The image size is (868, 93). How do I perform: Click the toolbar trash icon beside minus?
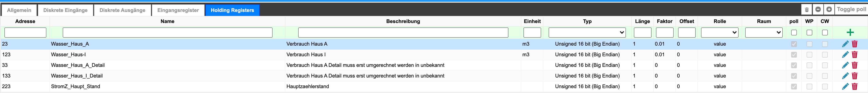(x=807, y=10)
